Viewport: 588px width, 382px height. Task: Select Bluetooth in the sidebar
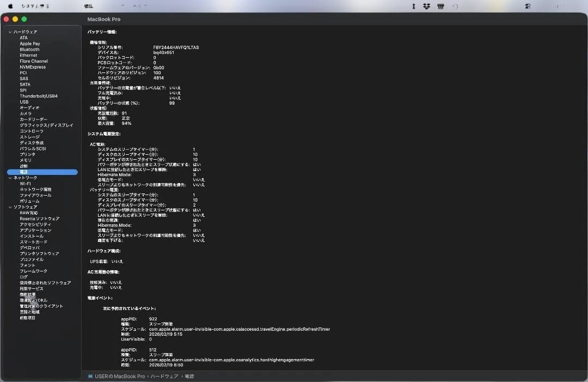[29, 50]
